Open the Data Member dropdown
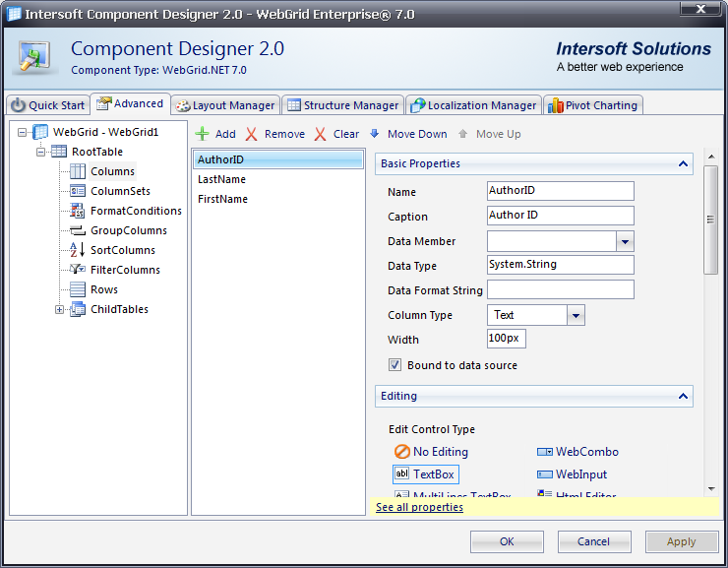Image resolution: width=728 pixels, height=568 pixels. tap(625, 241)
